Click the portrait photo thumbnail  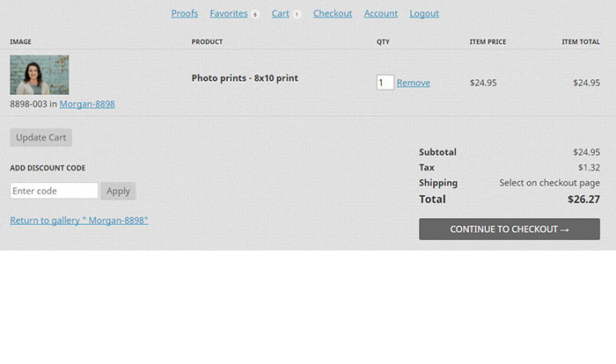click(x=40, y=75)
